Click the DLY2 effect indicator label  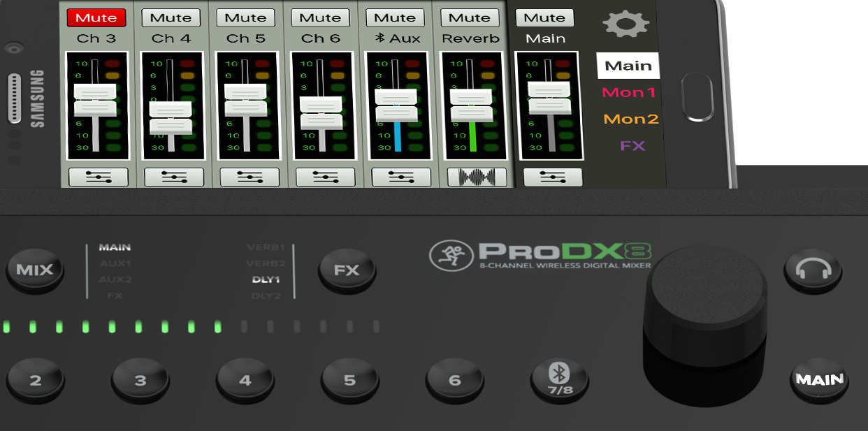point(266,295)
